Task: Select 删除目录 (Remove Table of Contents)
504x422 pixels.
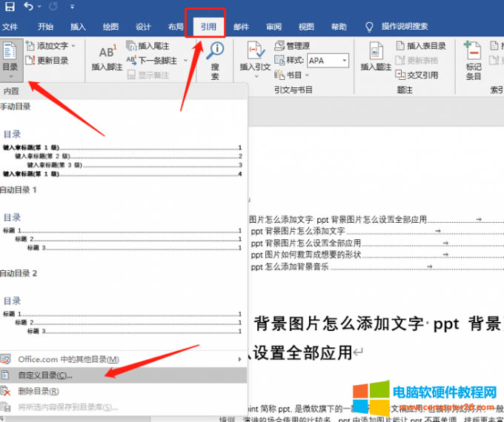Action: pos(38,391)
